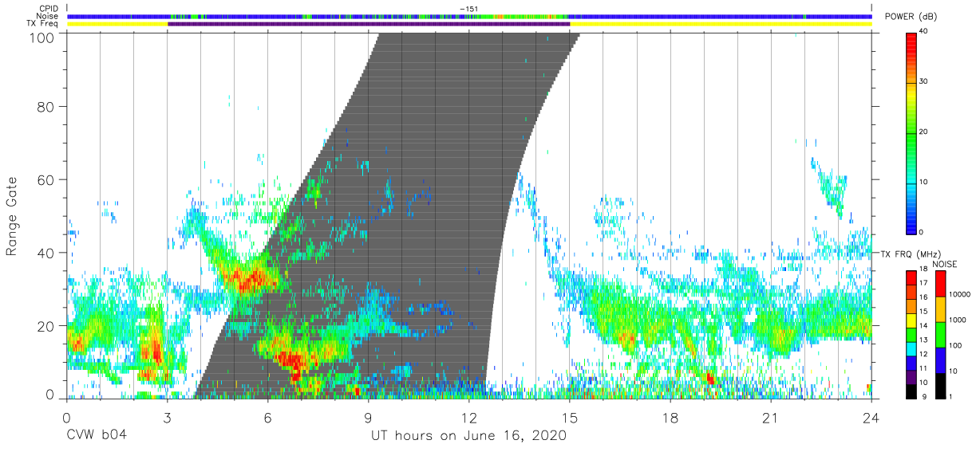The width and height of the screenshot is (980, 452).
Task: Select the black 9-10 MHz frequency swatch
Action: click(911, 391)
